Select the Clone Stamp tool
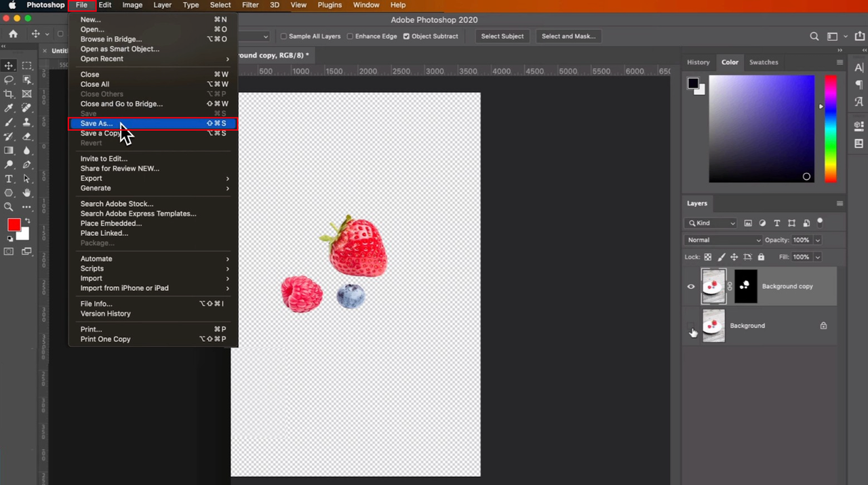Screen dimensions: 868x485 click(26, 123)
